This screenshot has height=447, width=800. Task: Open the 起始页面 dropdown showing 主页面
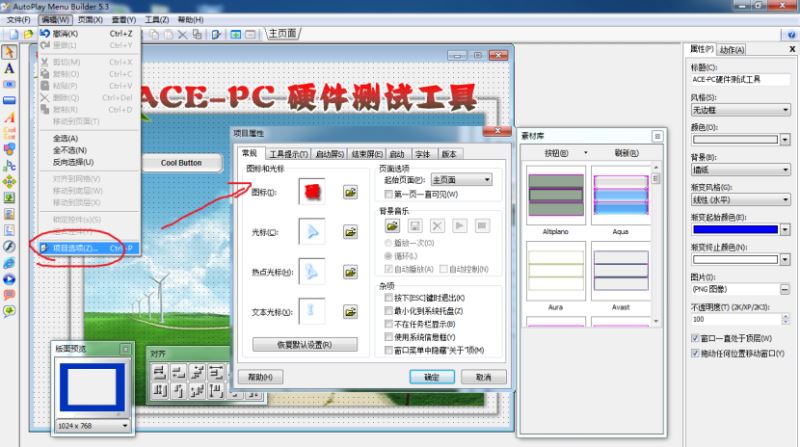(461, 180)
